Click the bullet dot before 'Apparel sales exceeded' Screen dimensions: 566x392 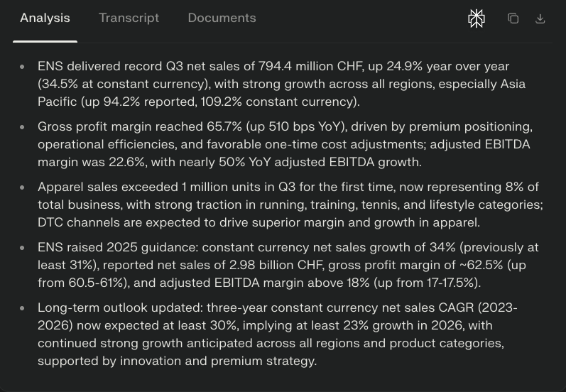click(22, 187)
